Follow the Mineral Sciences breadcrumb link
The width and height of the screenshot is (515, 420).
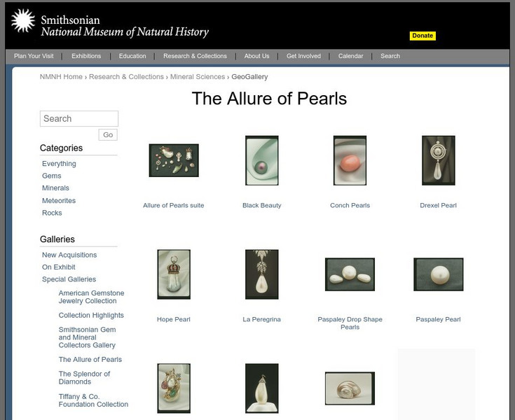pos(197,77)
